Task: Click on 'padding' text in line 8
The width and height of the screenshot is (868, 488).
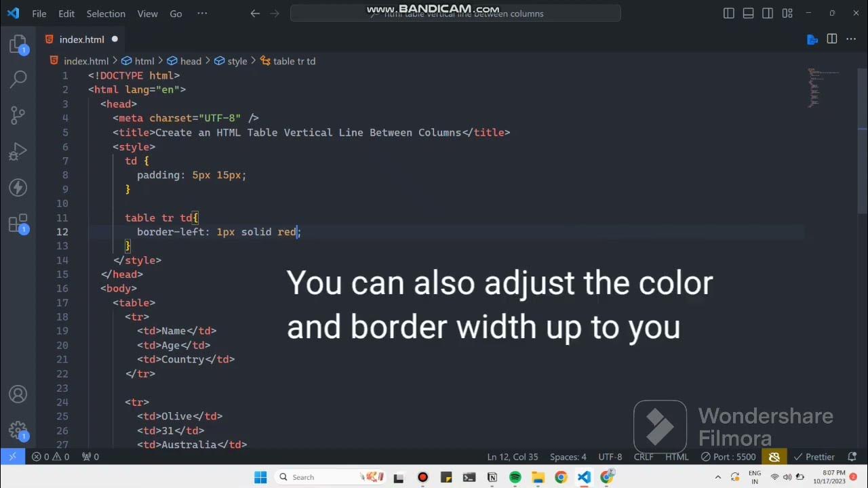Action: (x=159, y=175)
